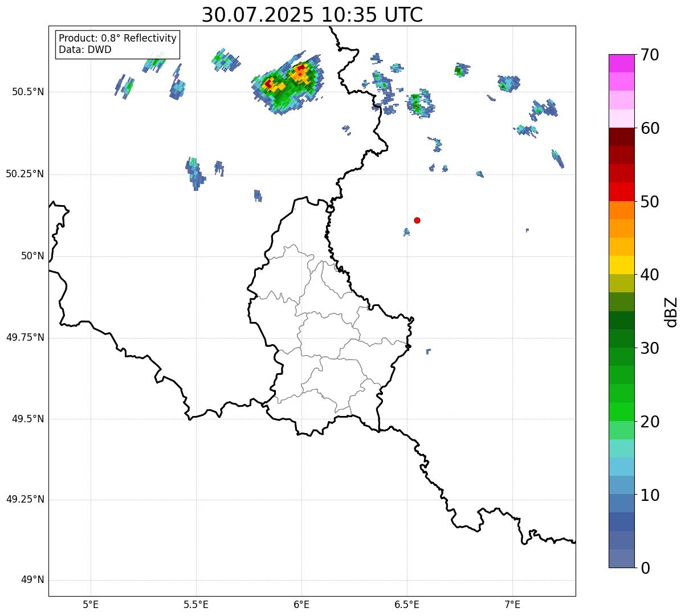This screenshot has height=616, width=685.
Task: Click the slate-blue bottom colorbar segment at 0
Action: pos(621,558)
